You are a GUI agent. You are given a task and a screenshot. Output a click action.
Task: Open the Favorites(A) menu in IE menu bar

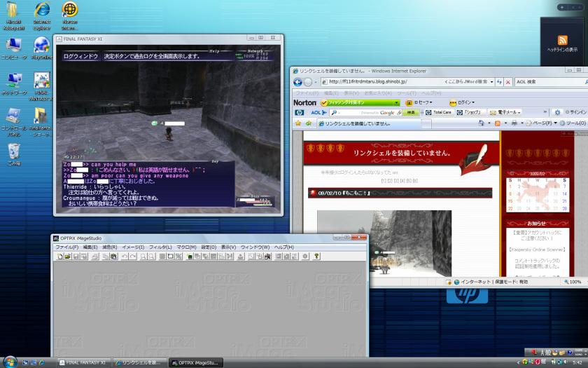point(377,93)
